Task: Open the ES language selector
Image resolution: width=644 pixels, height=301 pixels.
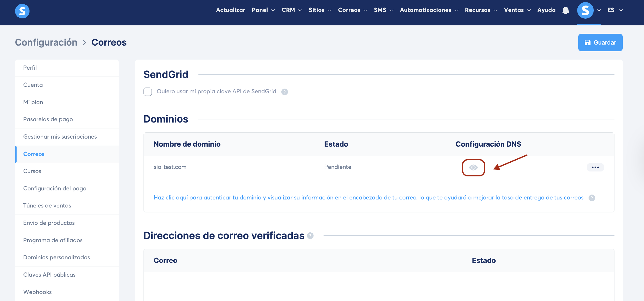Action: [x=615, y=10]
